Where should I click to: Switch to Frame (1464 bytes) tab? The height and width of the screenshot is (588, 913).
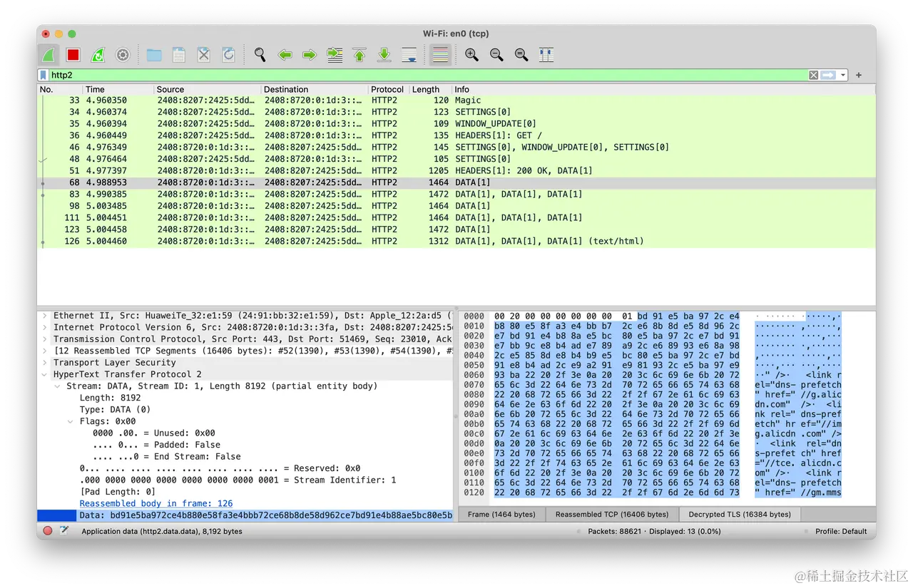click(x=501, y=514)
